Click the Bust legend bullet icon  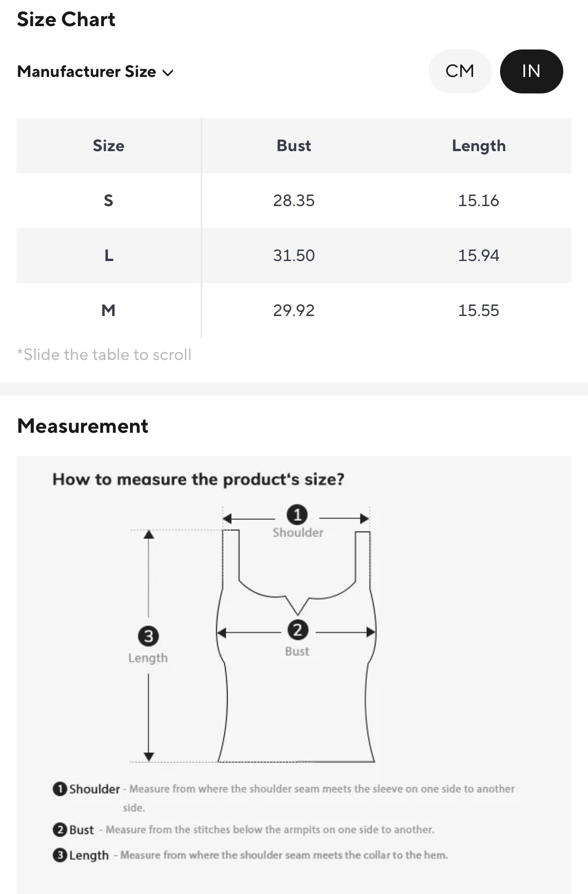click(x=60, y=829)
